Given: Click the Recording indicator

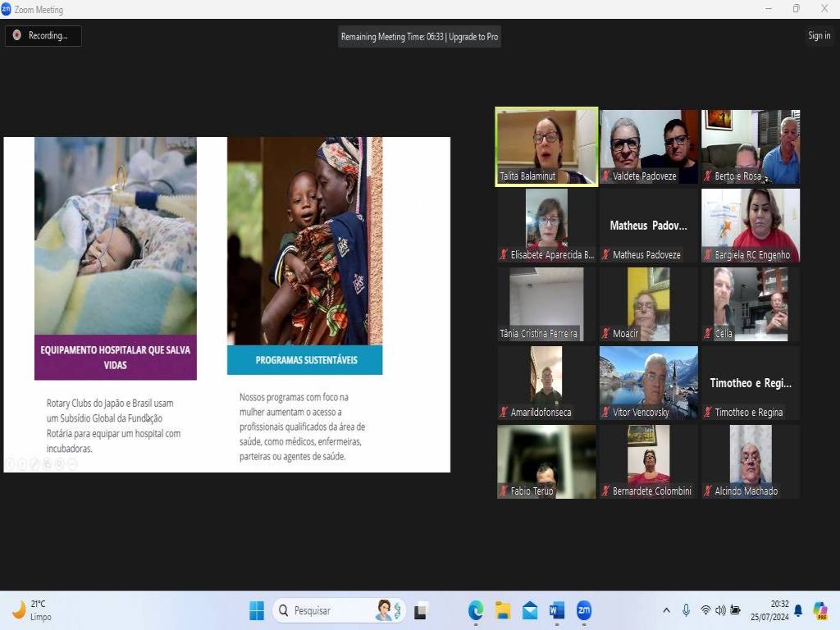Looking at the screenshot, I should (43, 35).
